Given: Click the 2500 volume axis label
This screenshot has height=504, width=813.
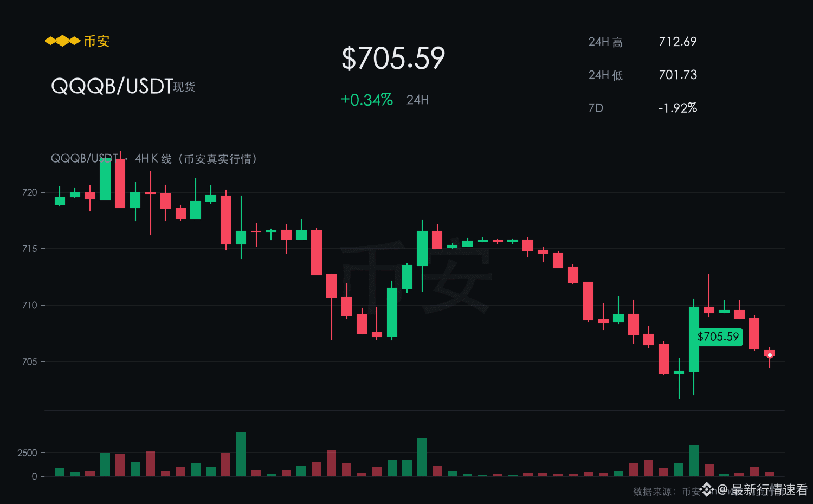Looking at the screenshot, I should point(27,453).
